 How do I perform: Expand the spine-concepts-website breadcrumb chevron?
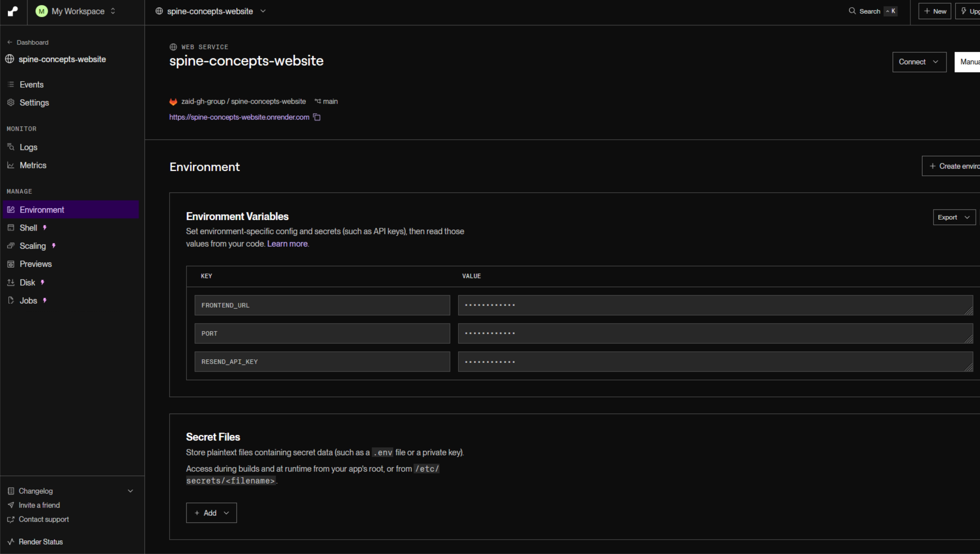coord(263,11)
